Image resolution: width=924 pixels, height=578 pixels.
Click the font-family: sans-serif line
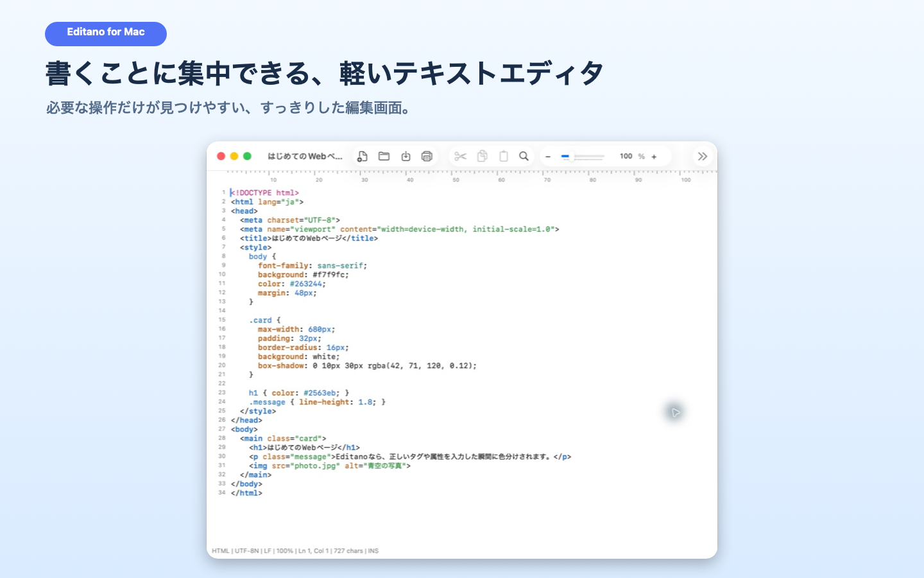[312, 265]
